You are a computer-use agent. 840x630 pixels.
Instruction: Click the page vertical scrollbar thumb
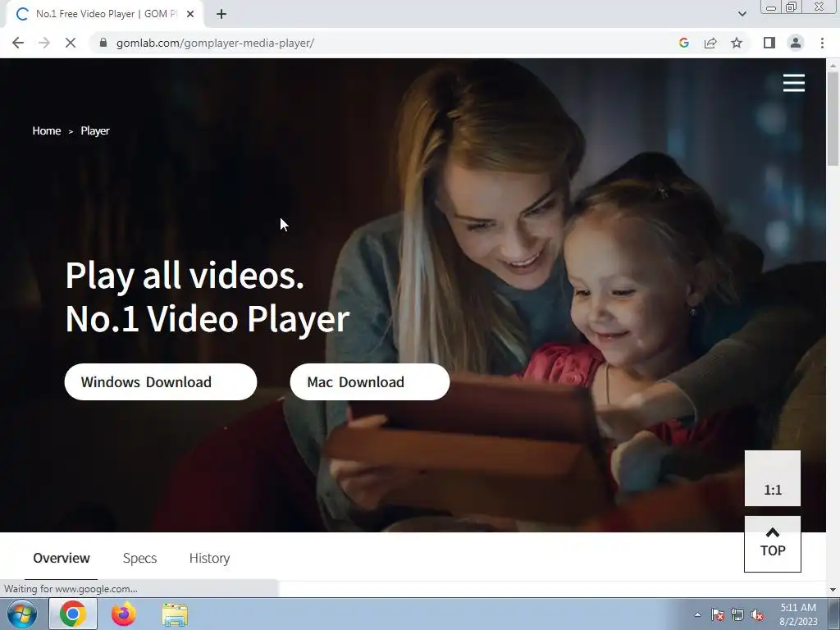[x=833, y=118]
